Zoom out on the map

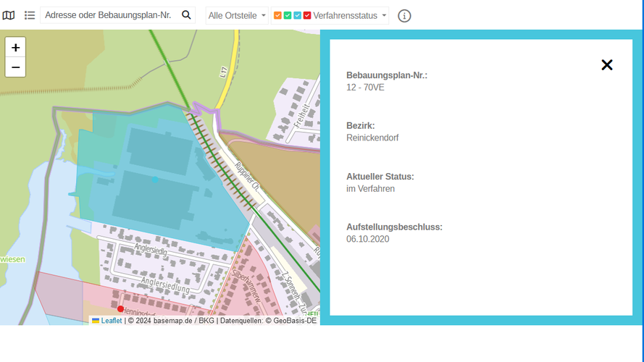[x=15, y=68]
